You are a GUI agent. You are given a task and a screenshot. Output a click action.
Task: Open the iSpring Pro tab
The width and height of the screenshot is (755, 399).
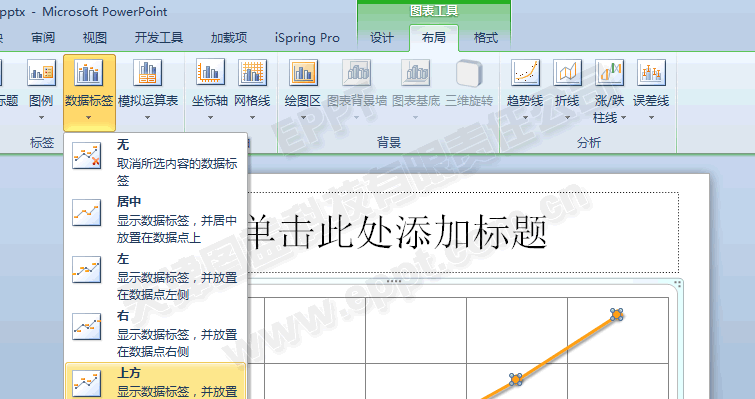307,38
